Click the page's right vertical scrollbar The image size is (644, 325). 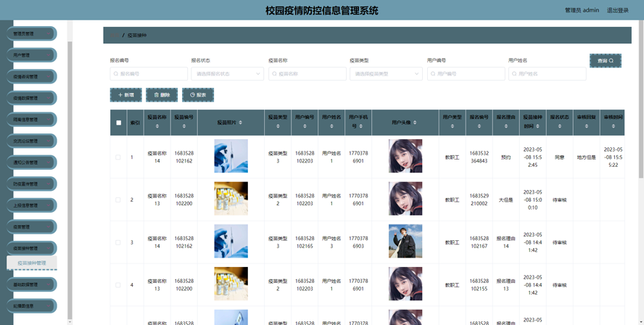point(641,99)
